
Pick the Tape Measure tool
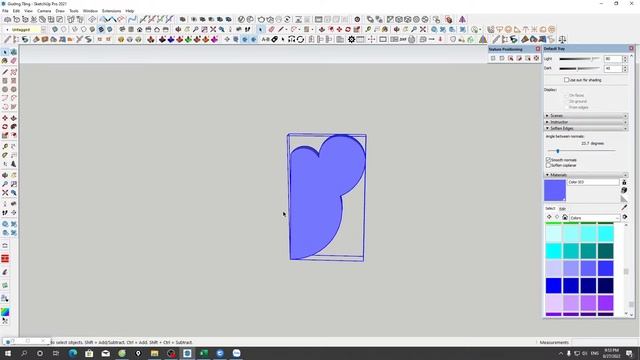click(x=5, y=147)
